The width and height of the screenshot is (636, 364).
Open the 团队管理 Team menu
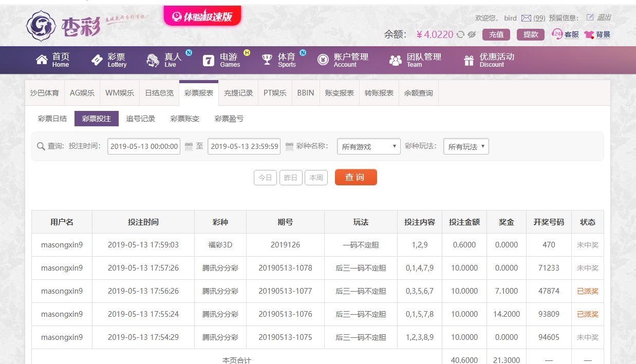tap(415, 60)
